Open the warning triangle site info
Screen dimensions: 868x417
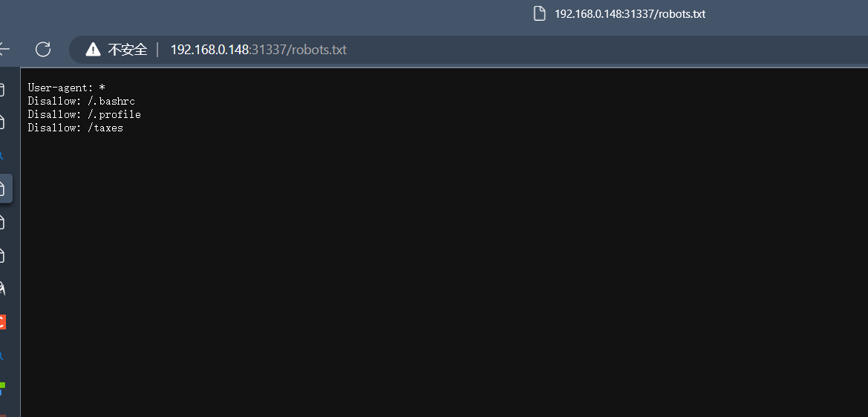tap(93, 50)
